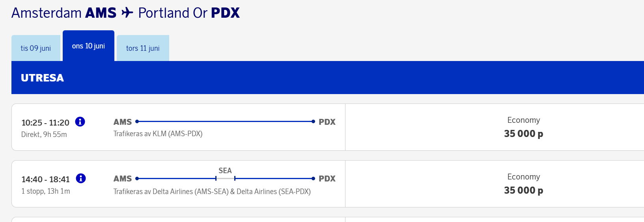Image resolution: width=644 pixels, height=222 pixels.
Task: Click the SEA stopover label
Action: [225, 170]
